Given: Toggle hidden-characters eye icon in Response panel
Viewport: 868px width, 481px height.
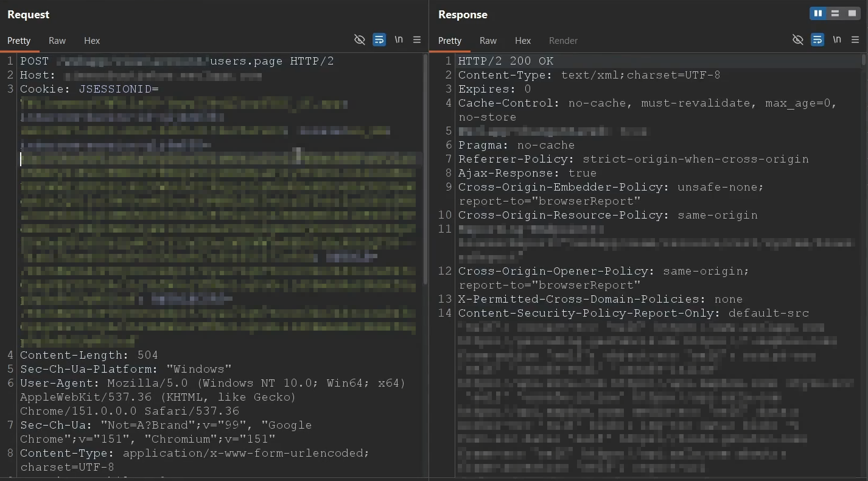Looking at the screenshot, I should (798, 40).
